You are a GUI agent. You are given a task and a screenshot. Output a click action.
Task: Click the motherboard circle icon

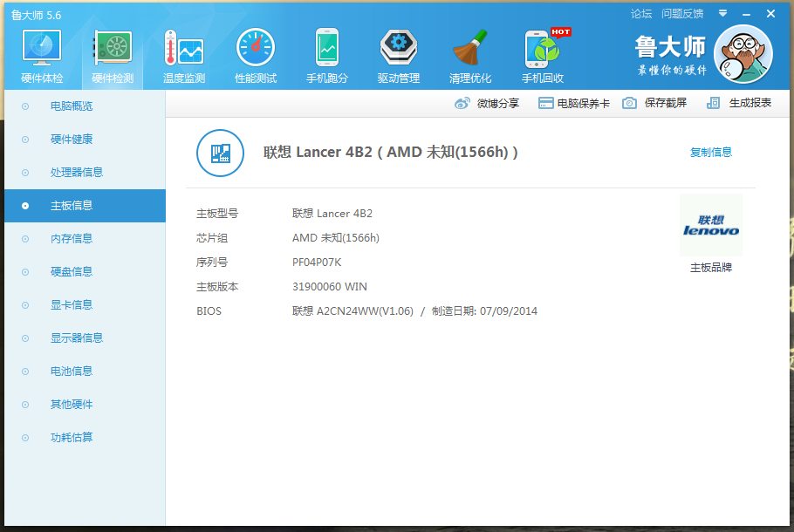coord(220,153)
